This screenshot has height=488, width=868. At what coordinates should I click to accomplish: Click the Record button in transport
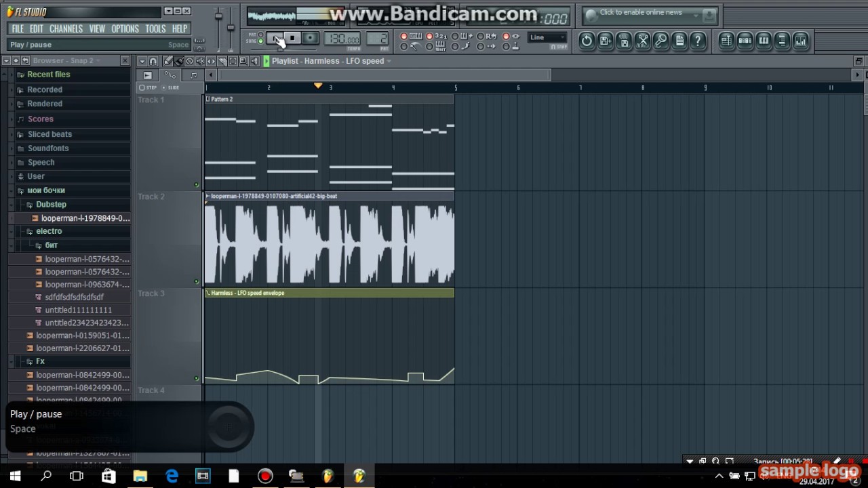310,38
